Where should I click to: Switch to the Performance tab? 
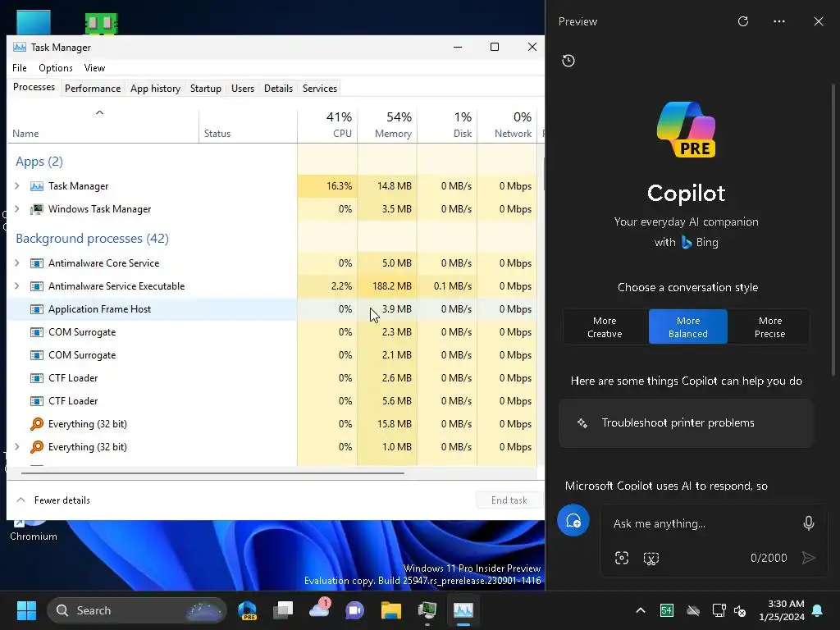click(x=93, y=89)
